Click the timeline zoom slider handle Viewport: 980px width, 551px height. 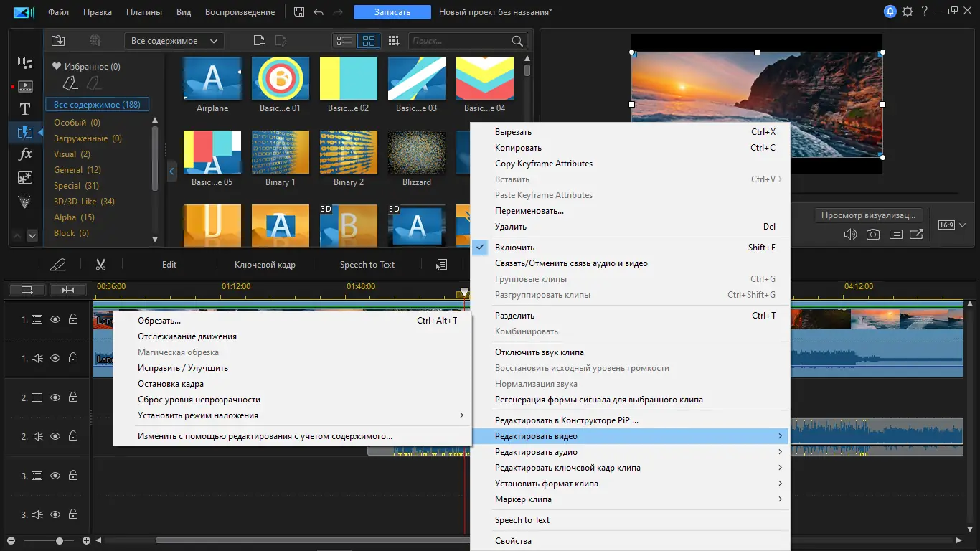[x=60, y=540]
